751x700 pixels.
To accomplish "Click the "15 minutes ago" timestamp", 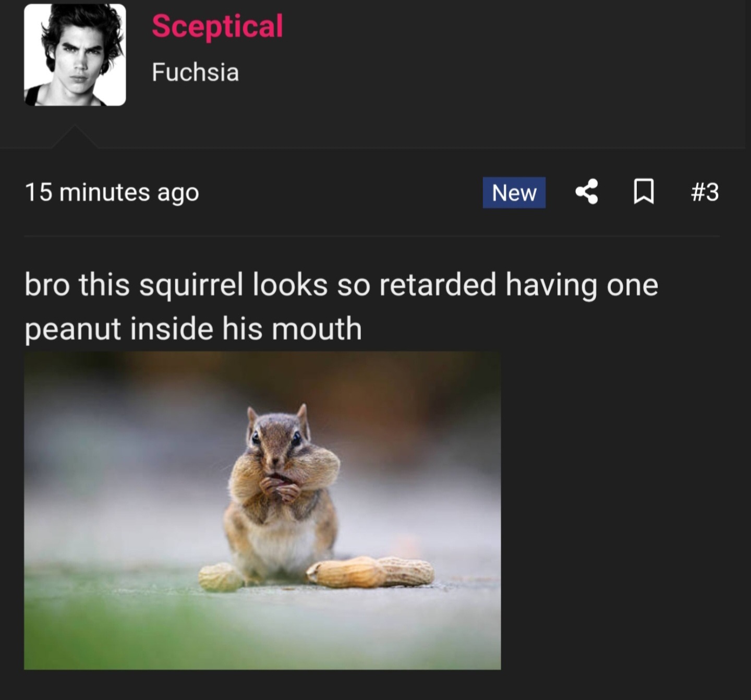I will [112, 192].
